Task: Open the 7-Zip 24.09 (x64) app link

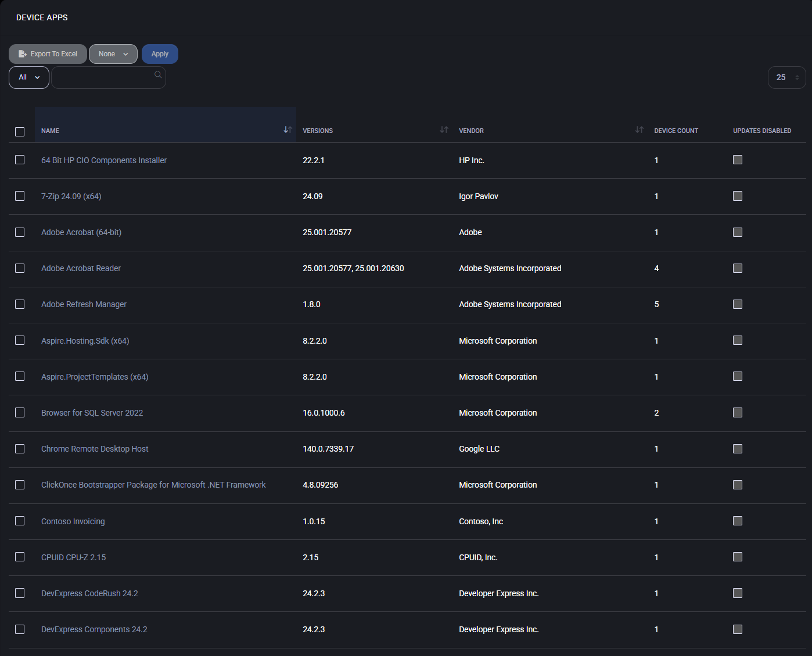Action: 71,196
